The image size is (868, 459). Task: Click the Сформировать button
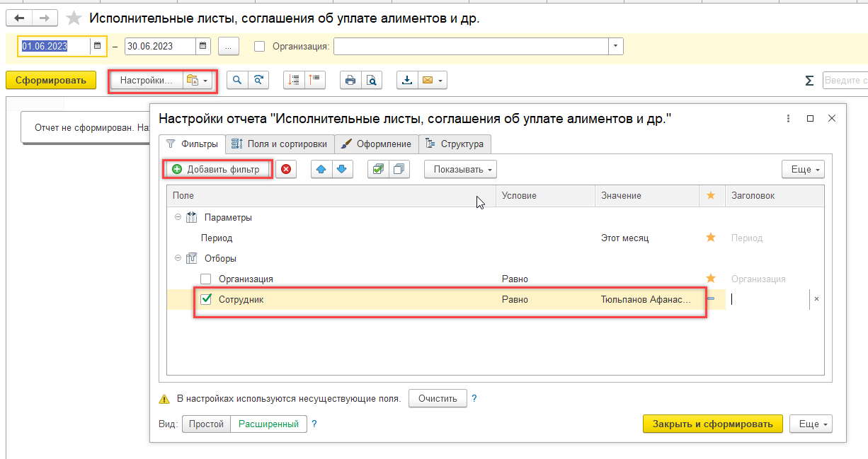click(50, 80)
